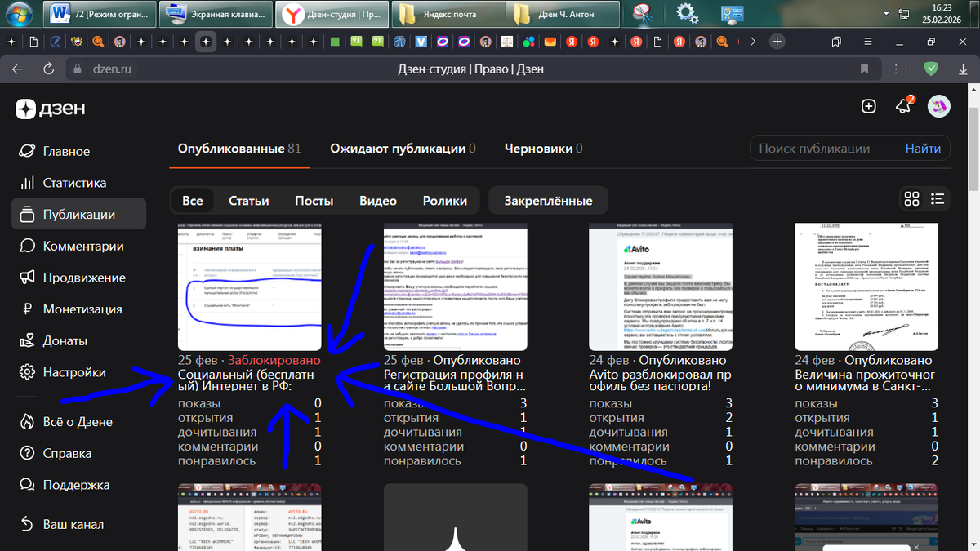
Task: Open the Статистика bar chart icon
Action: (27, 183)
